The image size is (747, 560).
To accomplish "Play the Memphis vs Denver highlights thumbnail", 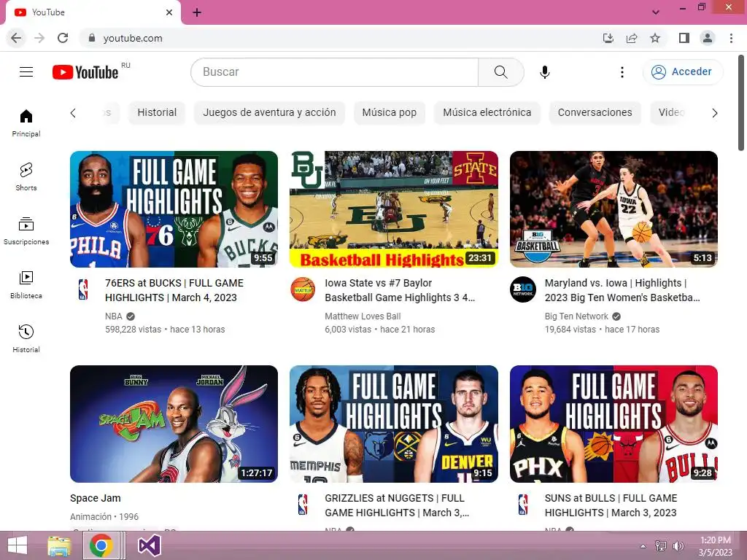I will [394, 424].
